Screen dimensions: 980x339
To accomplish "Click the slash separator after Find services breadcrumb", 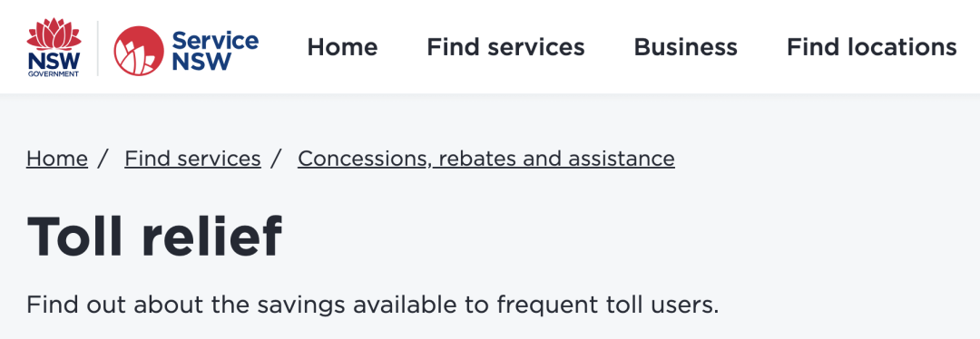I will (276, 159).
